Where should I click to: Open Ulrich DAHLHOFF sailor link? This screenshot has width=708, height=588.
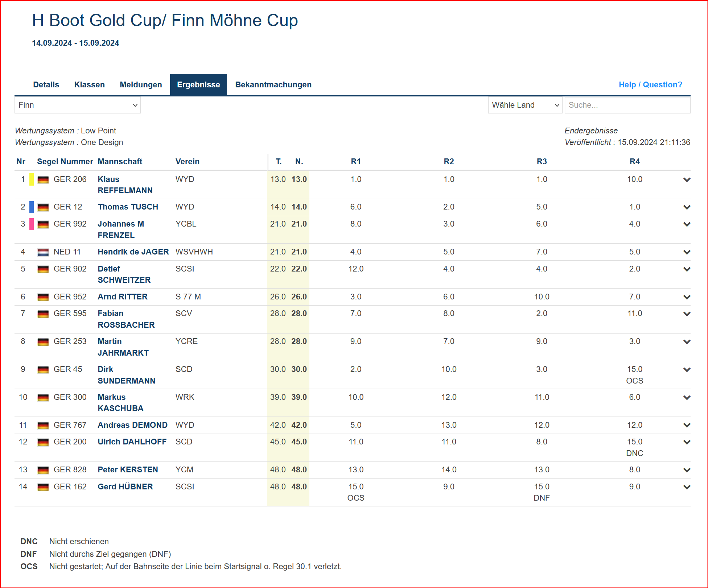132,442
